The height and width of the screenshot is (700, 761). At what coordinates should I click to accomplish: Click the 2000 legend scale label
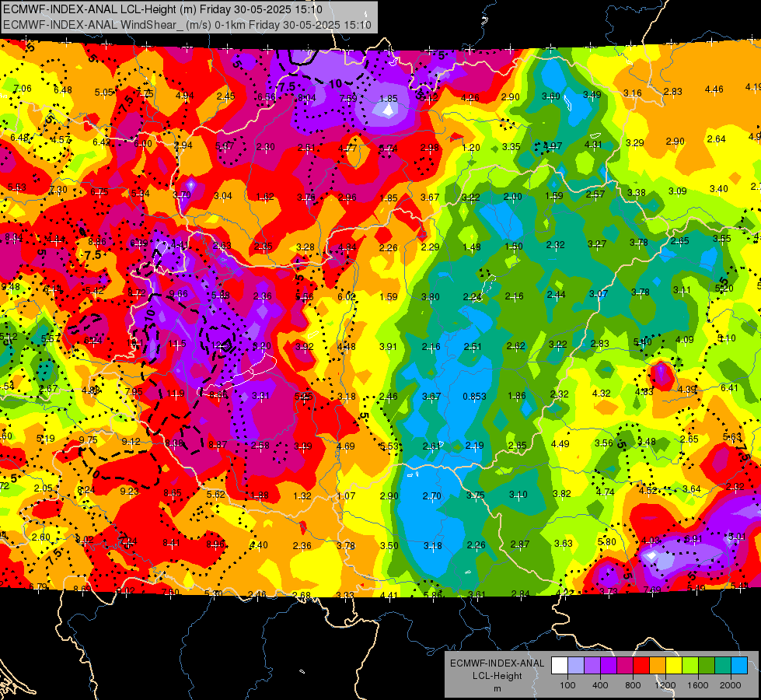[730, 685]
